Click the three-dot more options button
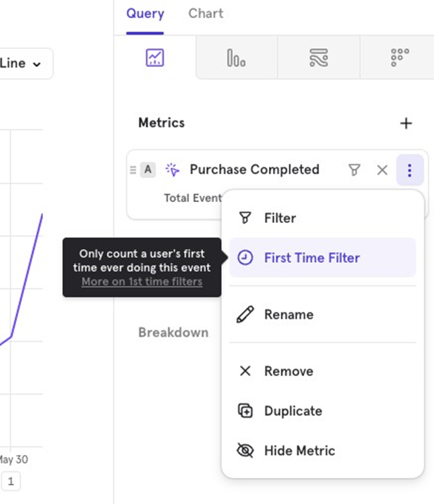The width and height of the screenshot is (434, 504). [x=409, y=170]
